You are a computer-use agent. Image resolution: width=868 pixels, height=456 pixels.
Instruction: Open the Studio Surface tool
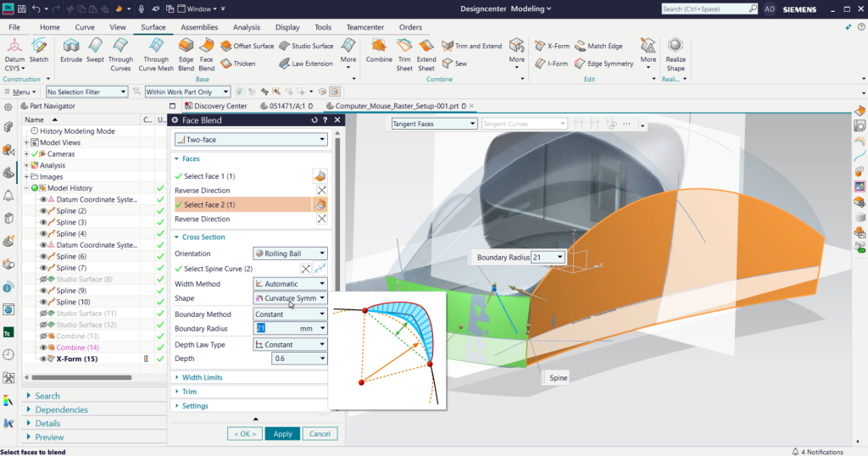tap(306, 46)
